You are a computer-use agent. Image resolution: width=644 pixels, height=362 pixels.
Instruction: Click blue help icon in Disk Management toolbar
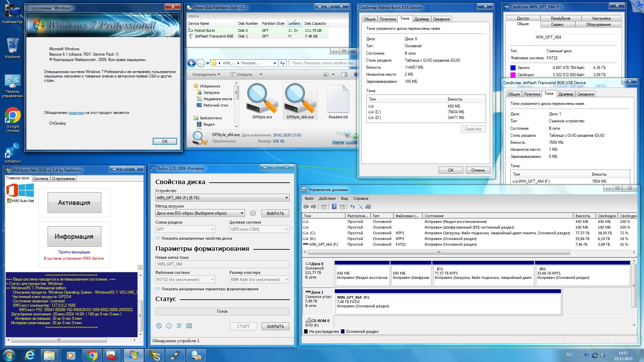pos(334,207)
